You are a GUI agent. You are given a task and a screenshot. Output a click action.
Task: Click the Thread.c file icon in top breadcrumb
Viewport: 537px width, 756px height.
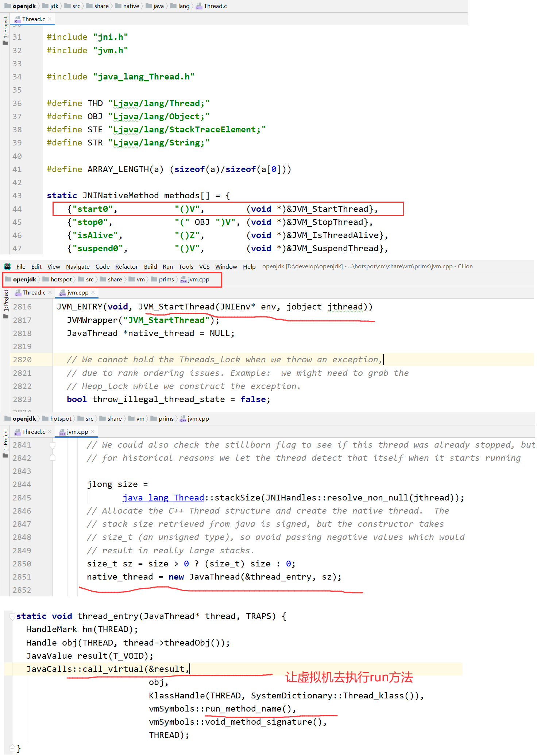click(199, 6)
